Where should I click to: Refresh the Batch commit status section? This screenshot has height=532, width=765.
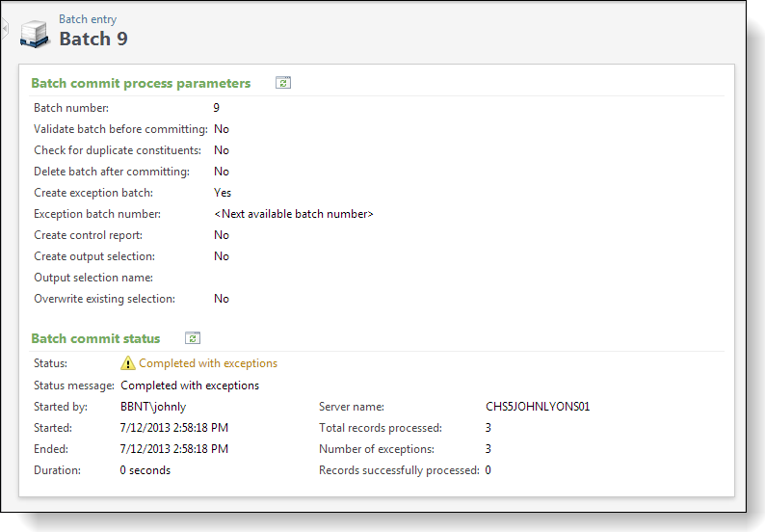coord(193,338)
